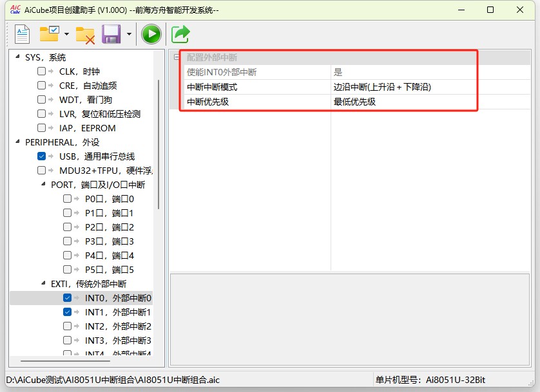This screenshot has height=392, width=540.
Task: Check the INT3 外部中断3 checkbox
Action: (x=67, y=340)
